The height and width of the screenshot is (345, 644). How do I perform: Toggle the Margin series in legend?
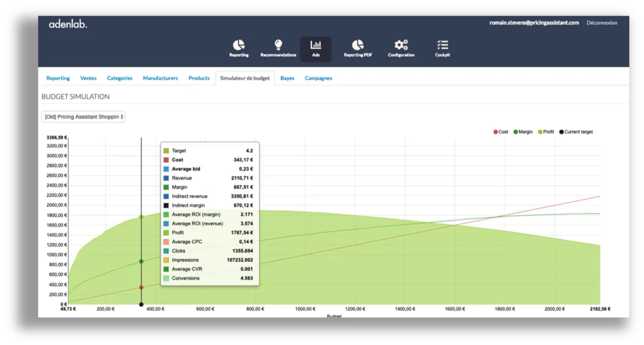(523, 132)
